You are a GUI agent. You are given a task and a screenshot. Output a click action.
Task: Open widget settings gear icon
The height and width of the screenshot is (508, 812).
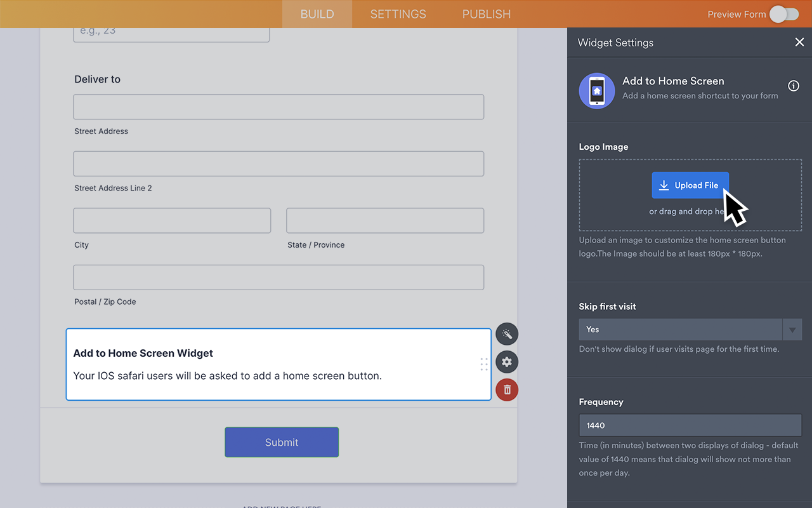(x=507, y=362)
